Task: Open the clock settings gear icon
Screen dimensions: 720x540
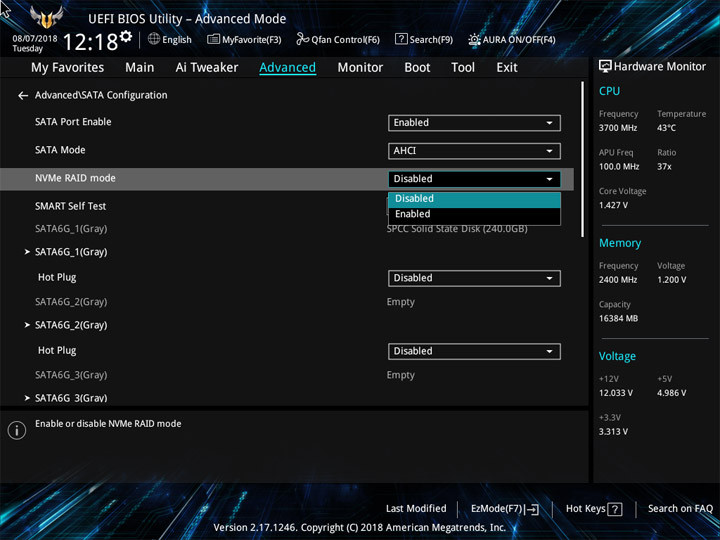Action: [126, 36]
